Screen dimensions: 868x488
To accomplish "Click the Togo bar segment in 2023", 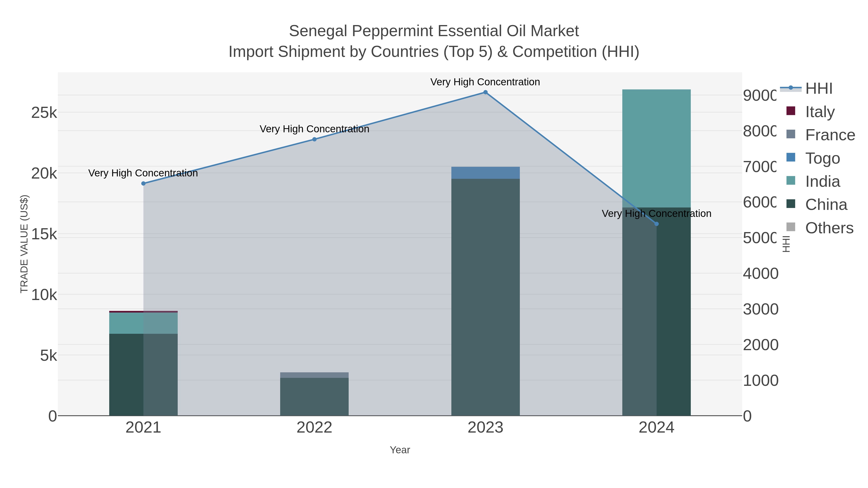I will (486, 173).
